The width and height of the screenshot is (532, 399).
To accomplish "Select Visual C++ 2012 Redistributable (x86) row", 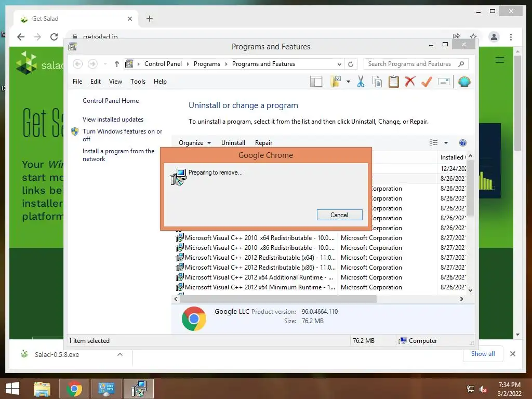I will [320, 268].
